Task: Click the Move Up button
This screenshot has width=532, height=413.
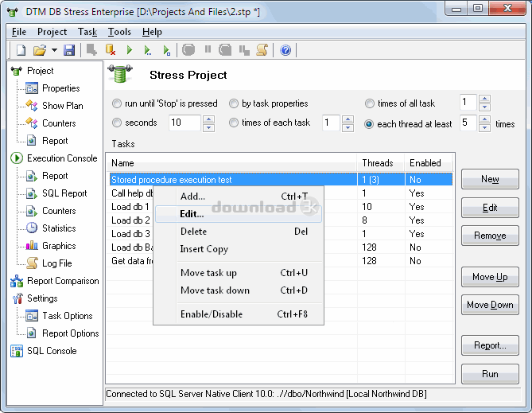Action: point(489,277)
